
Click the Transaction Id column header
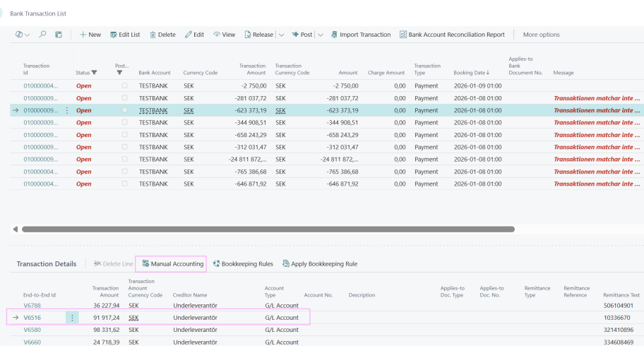[x=36, y=69]
